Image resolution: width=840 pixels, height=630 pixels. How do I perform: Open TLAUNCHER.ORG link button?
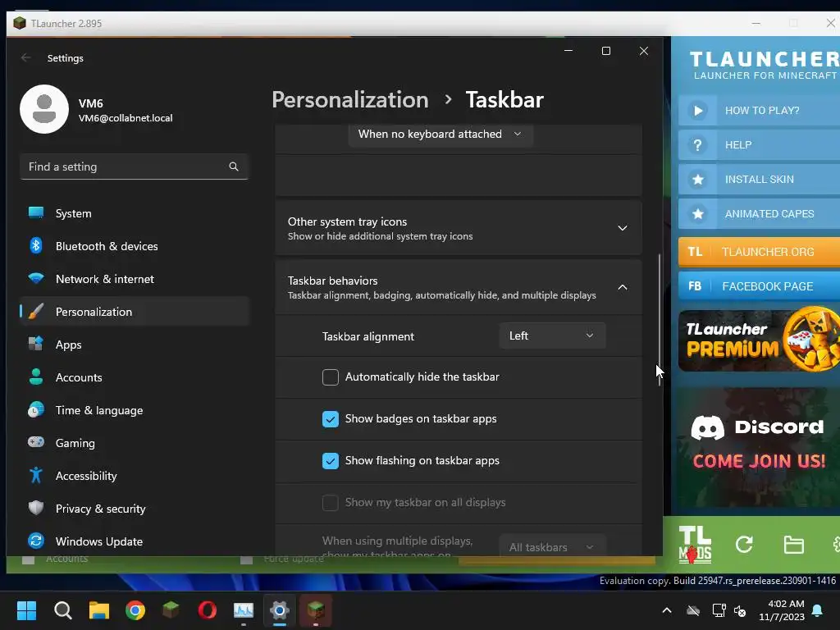(759, 252)
